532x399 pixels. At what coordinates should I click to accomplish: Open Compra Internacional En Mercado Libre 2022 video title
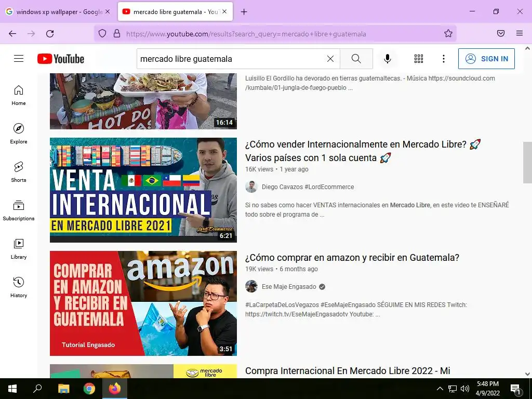(348, 371)
